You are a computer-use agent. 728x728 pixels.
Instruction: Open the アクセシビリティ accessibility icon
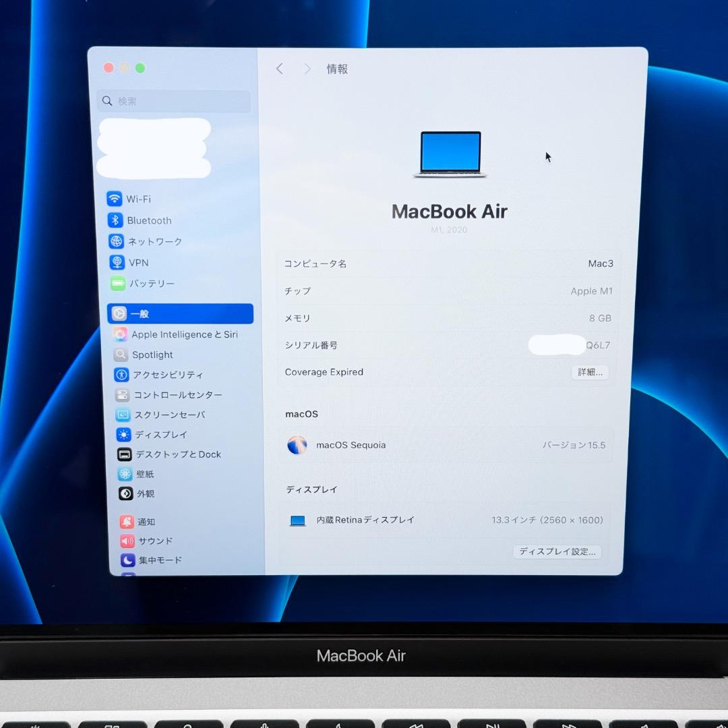click(x=122, y=375)
